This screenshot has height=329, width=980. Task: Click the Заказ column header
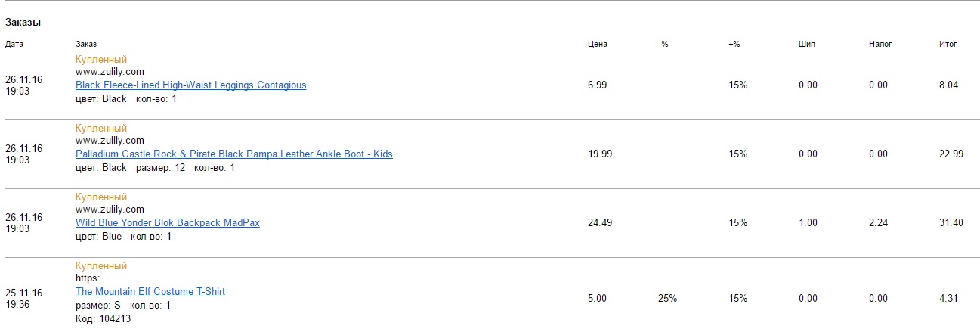click(x=86, y=44)
